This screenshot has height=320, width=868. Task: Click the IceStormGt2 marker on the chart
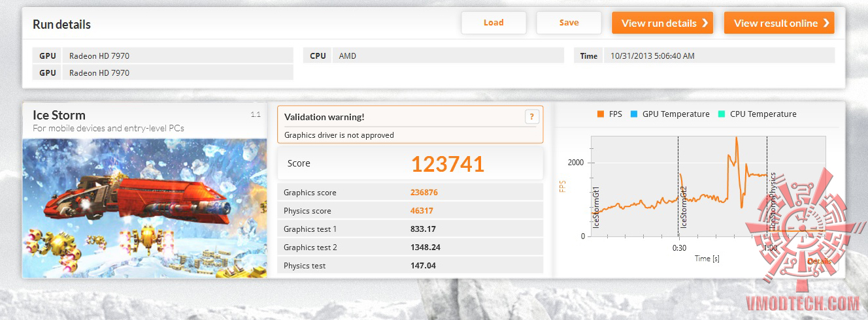684,207
